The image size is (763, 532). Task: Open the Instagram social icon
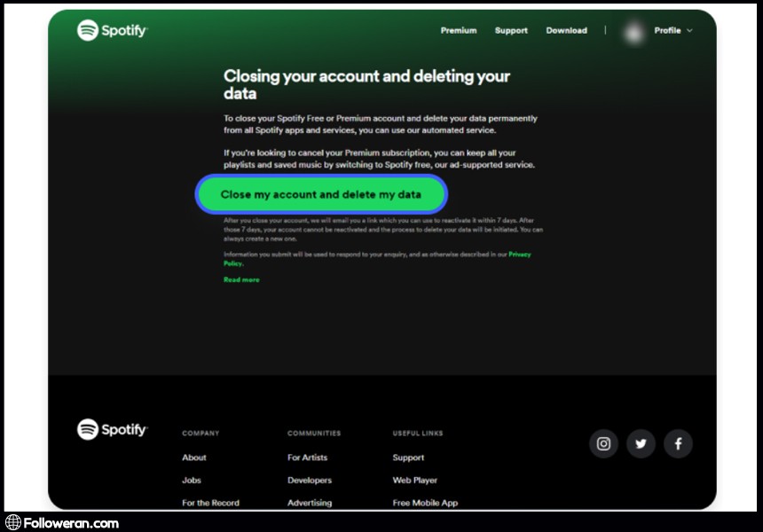[603, 443]
